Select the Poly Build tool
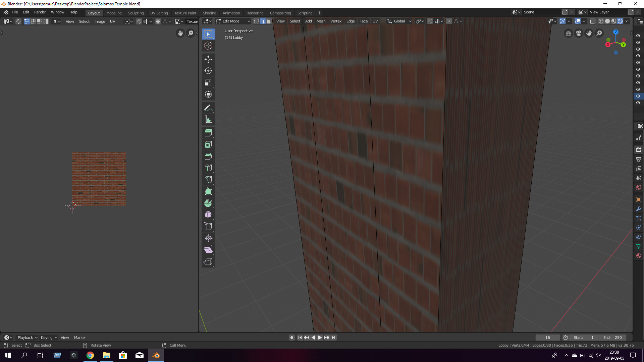The image size is (644, 362). [x=208, y=191]
